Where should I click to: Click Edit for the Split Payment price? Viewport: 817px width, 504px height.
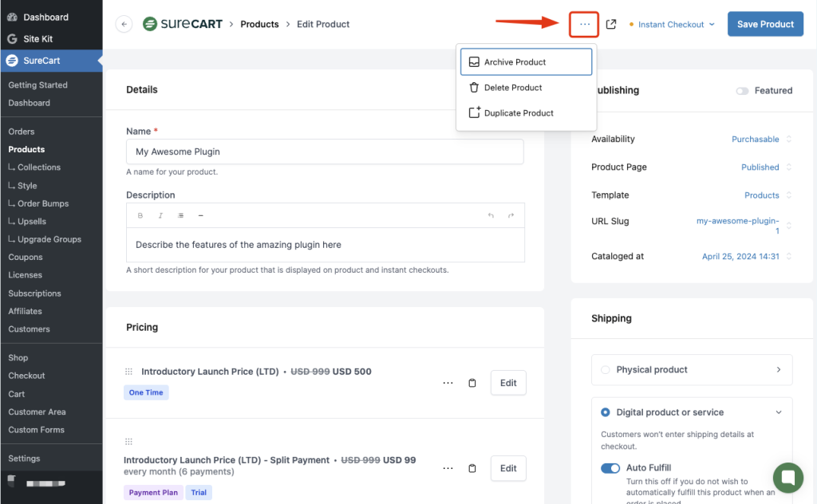tap(508, 468)
